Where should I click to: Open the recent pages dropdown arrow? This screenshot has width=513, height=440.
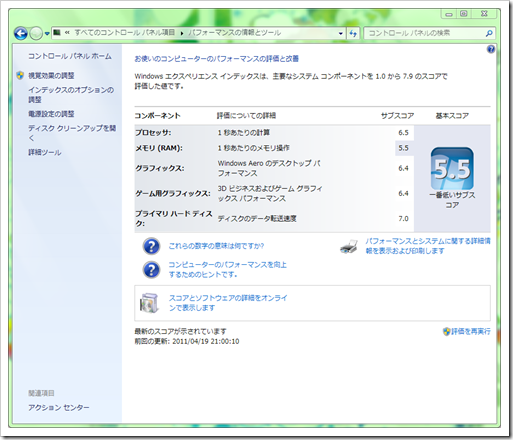pyautogui.click(x=47, y=34)
